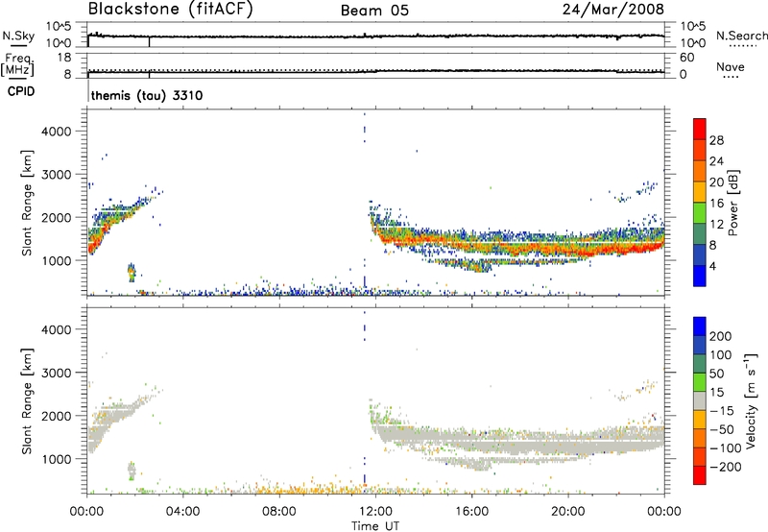Click the '16' power scale value

coord(716,204)
